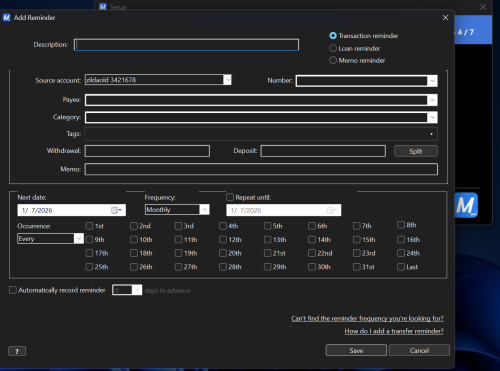The width and height of the screenshot is (500, 371).
Task: Check the 12th day checkbox
Action: click(223, 240)
